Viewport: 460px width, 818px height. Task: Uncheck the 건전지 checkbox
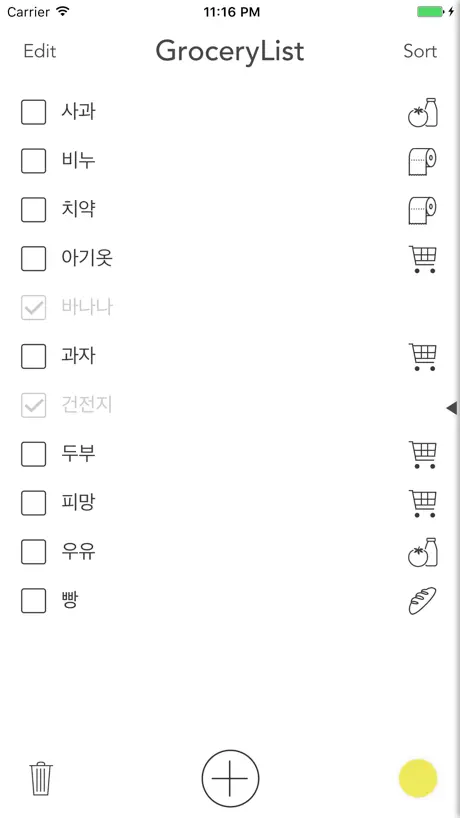point(33,405)
